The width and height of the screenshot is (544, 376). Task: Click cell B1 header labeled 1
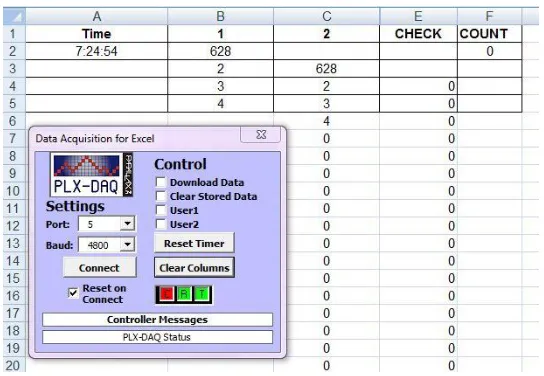(x=220, y=34)
